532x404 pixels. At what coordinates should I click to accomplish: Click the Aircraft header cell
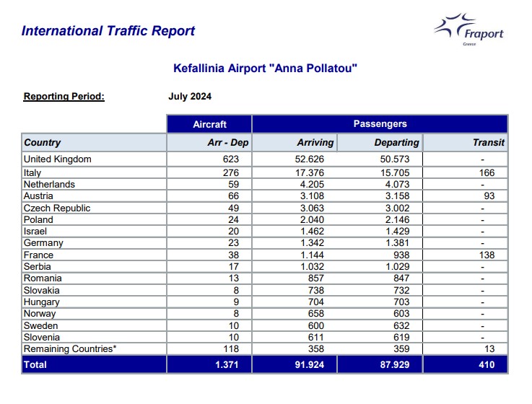(209, 124)
